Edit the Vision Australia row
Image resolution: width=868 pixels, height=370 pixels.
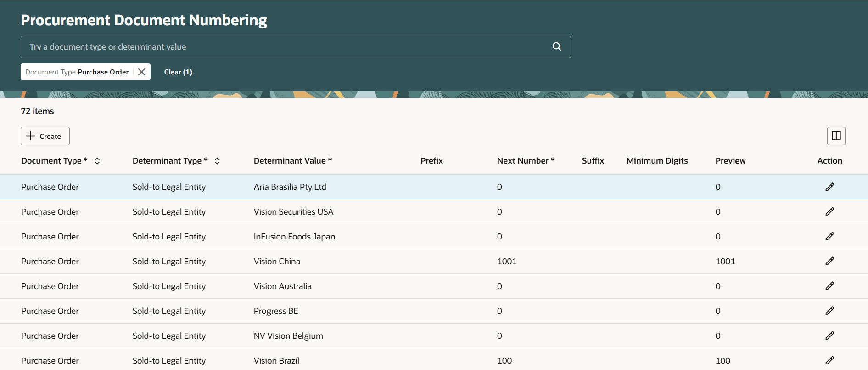[x=829, y=286]
